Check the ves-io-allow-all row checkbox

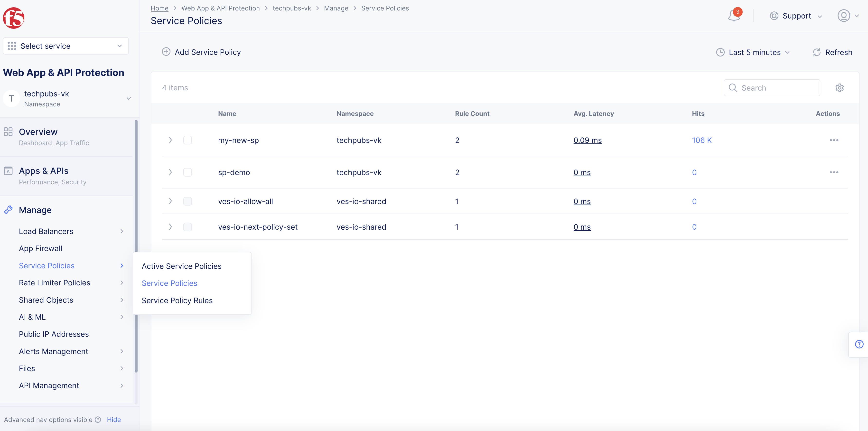[x=187, y=201]
